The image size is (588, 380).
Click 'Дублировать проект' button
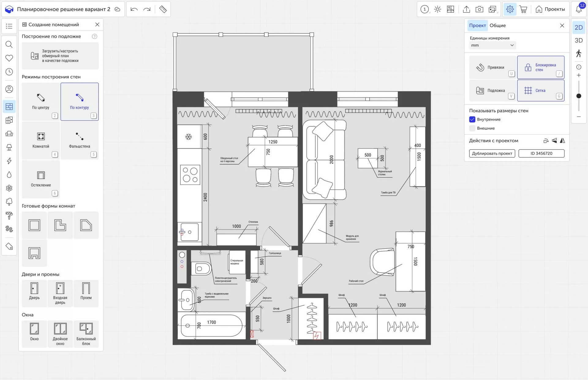[x=492, y=153]
